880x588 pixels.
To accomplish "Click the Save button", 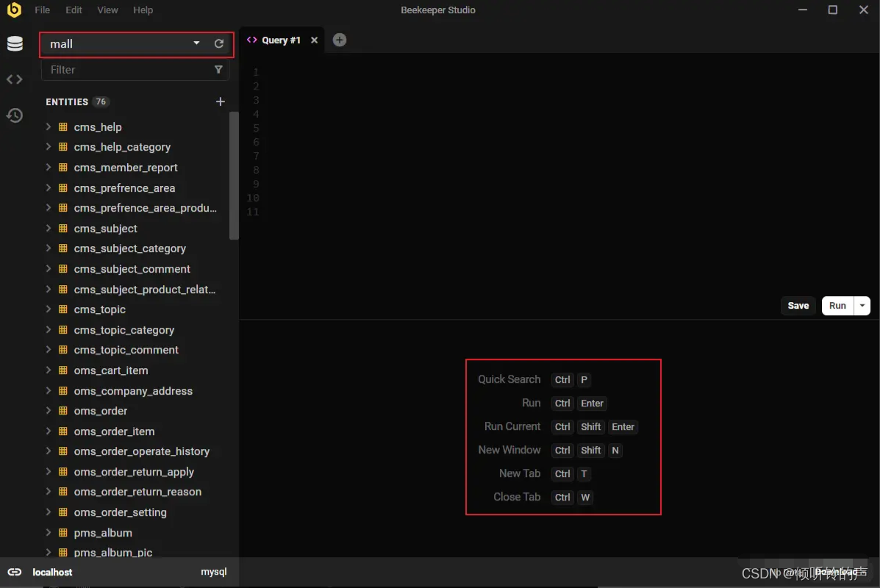I will click(x=798, y=306).
